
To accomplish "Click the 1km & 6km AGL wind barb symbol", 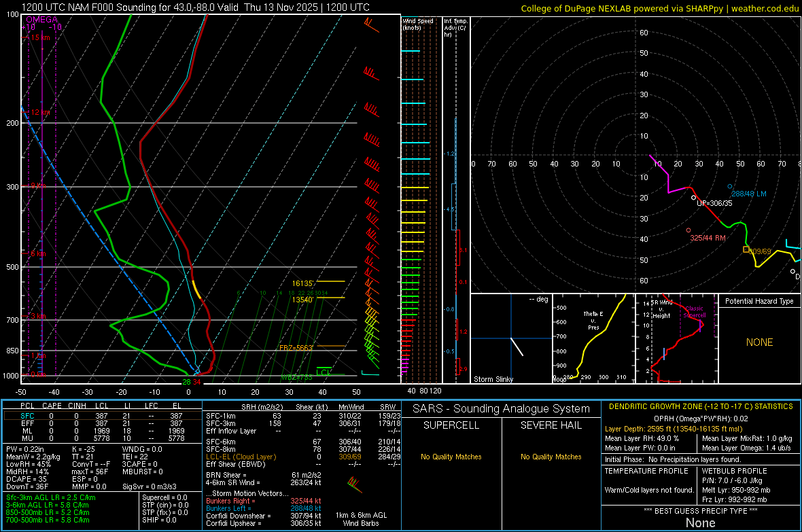I will coord(355,484).
